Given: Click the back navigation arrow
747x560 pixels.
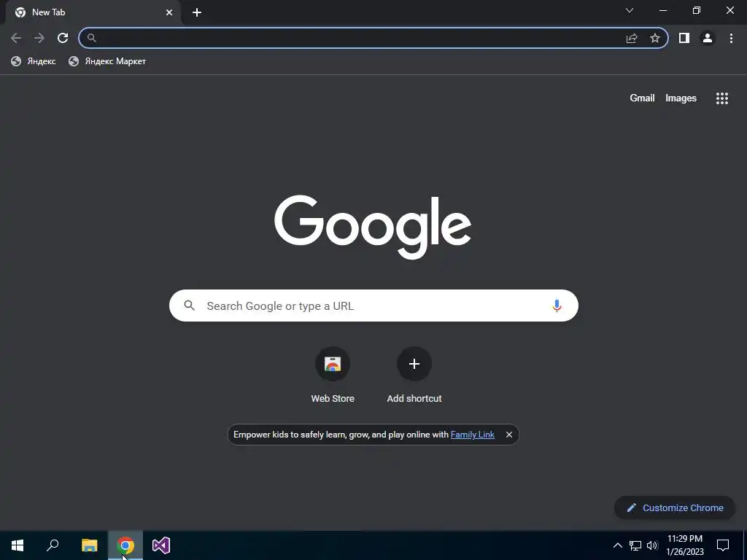Looking at the screenshot, I should point(16,38).
